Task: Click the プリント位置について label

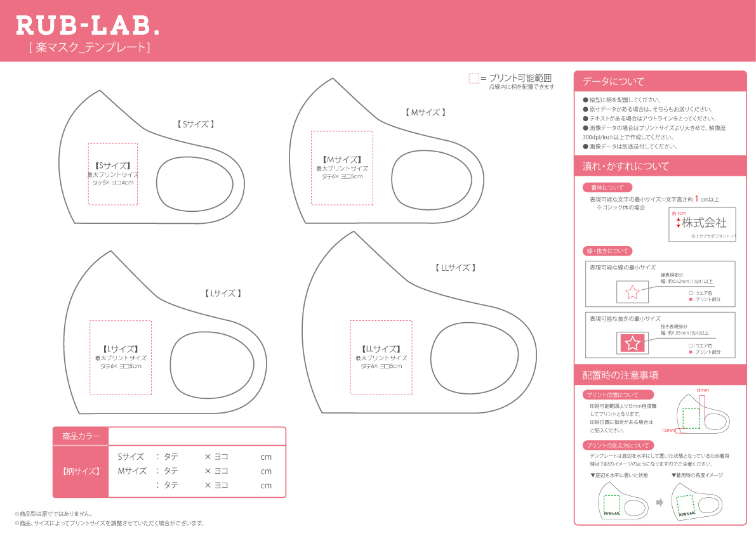Action: click(x=613, y=394)
